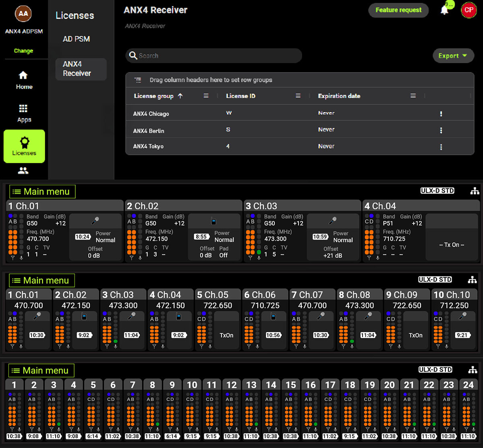Click battery 10:24 indicator in Ch.01

point(83,237)
